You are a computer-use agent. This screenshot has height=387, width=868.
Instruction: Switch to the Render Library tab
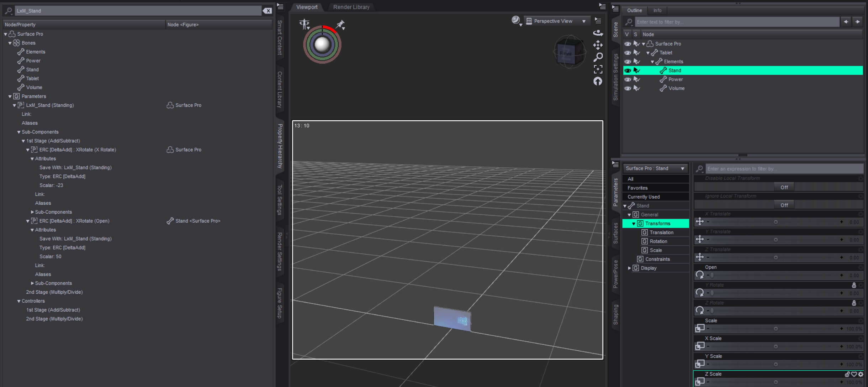click(x=351, y=7)
